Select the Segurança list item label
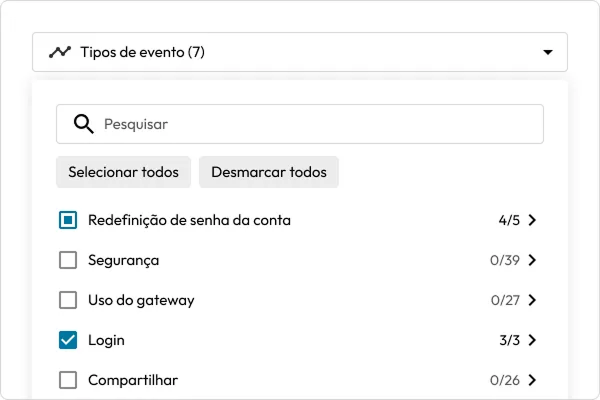The height and width of the screenshot is (400, 600). point(123,261)
